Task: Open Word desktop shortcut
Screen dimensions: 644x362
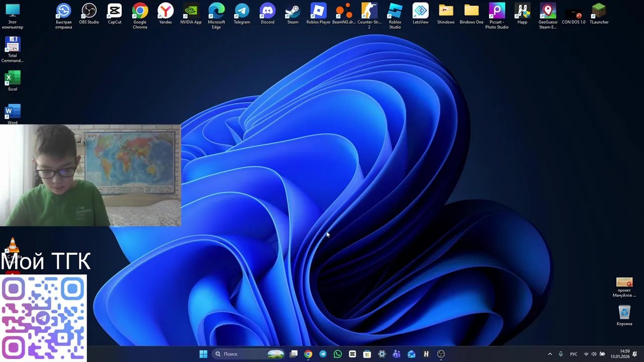Action: pos(13,114)
